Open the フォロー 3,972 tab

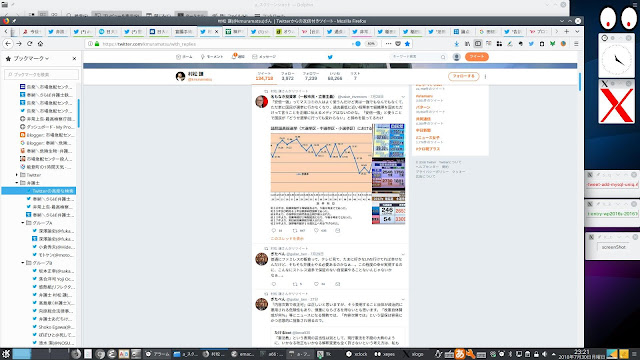coord(287,76)
